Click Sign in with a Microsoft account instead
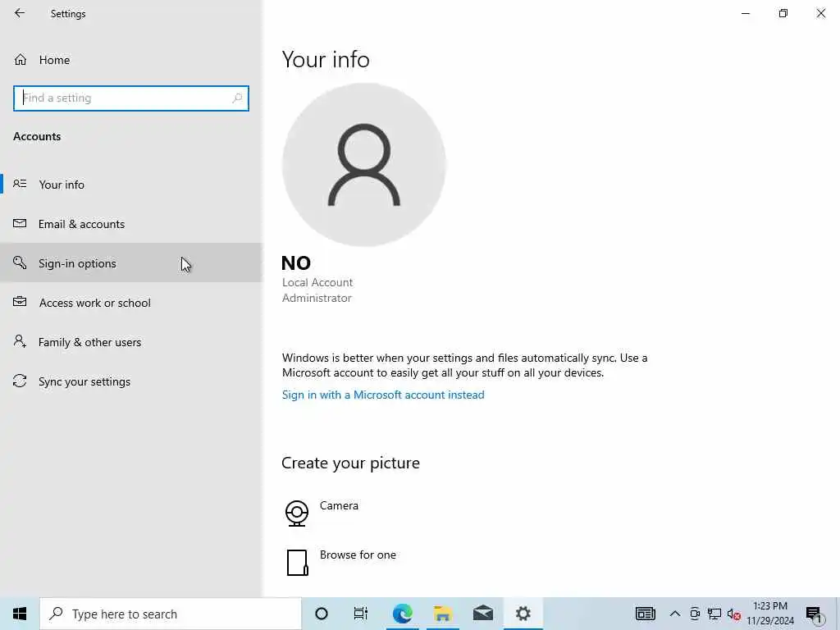 point(383,395)
